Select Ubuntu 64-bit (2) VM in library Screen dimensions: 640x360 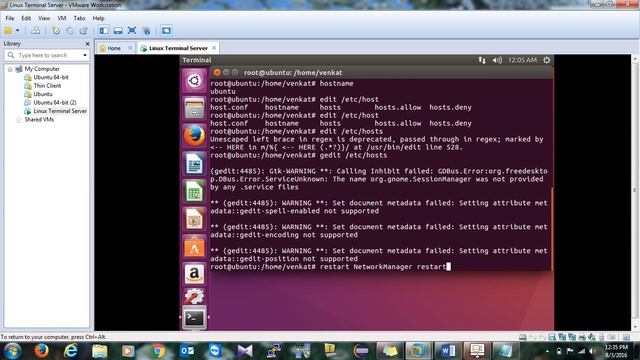(54, 102)
